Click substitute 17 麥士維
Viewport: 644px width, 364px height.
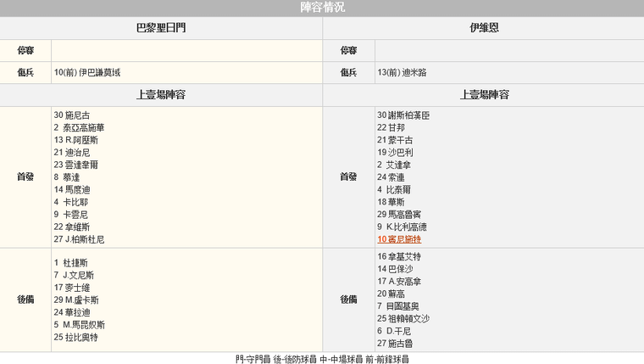[x=72, y=288]
